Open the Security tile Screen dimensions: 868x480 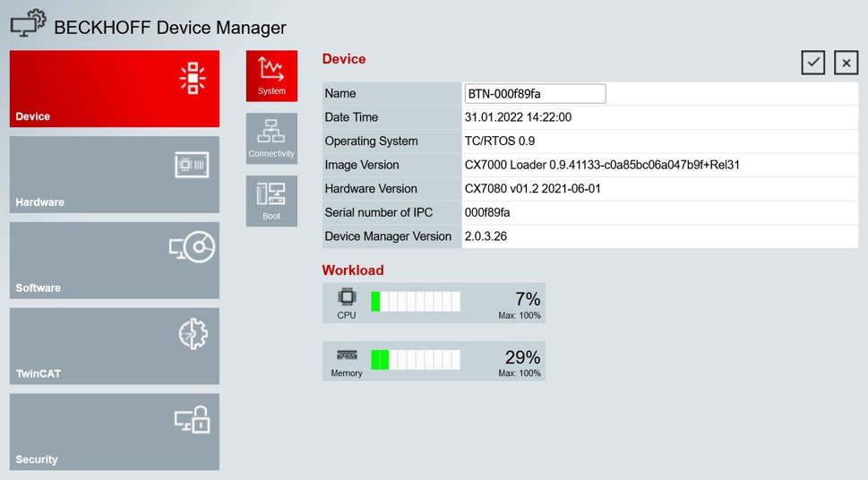[115, 432]
